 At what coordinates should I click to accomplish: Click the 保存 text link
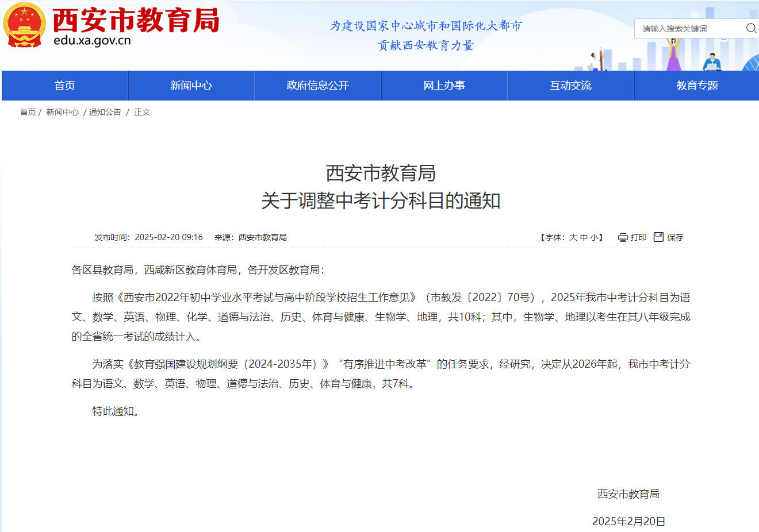click(x=675, y=237)
